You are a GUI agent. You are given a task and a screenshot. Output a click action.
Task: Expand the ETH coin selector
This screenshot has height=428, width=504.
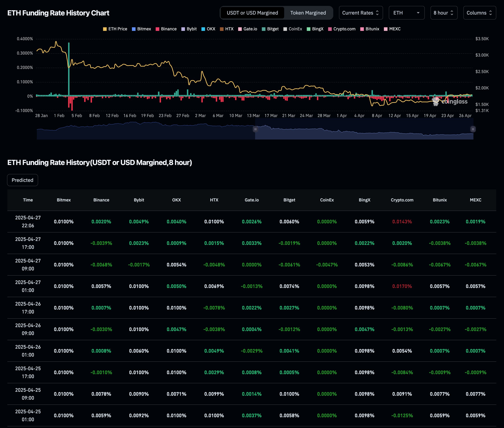click(x=406, y=13)
